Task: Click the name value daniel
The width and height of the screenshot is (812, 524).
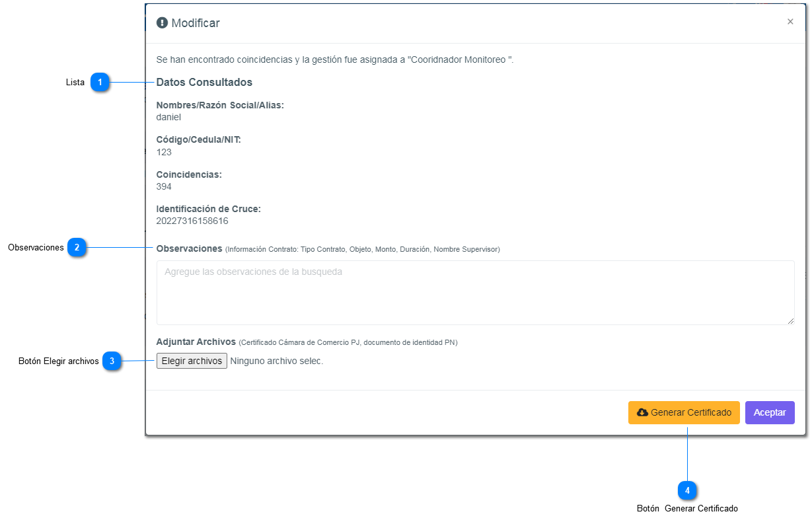Action: pos(168,117)
